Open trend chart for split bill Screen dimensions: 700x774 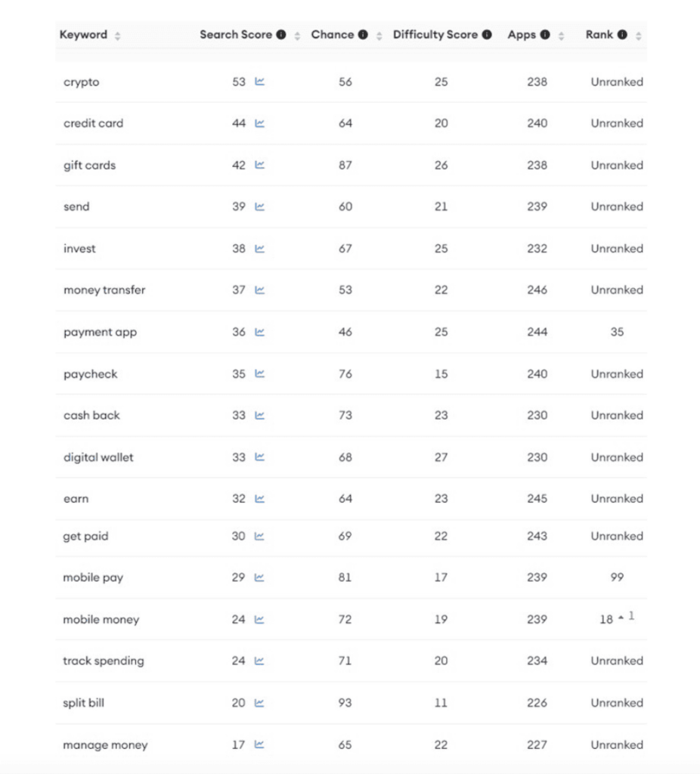pos(259,702)
